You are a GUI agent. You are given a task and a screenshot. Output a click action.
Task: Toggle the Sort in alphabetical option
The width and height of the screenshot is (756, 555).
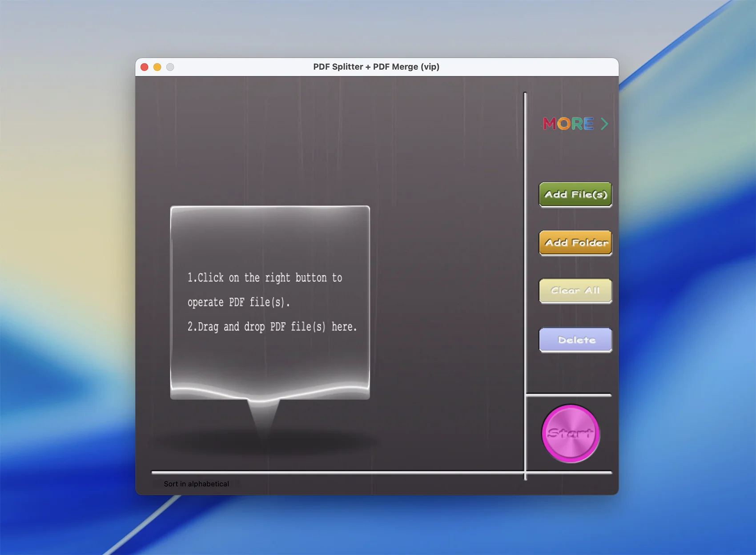click(x=196, y=484)
